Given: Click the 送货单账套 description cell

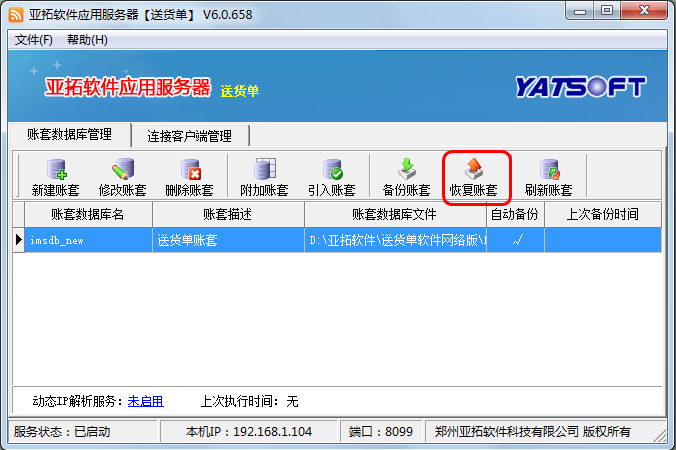Looking at the screenshot, I should click(x=228, y=240).
